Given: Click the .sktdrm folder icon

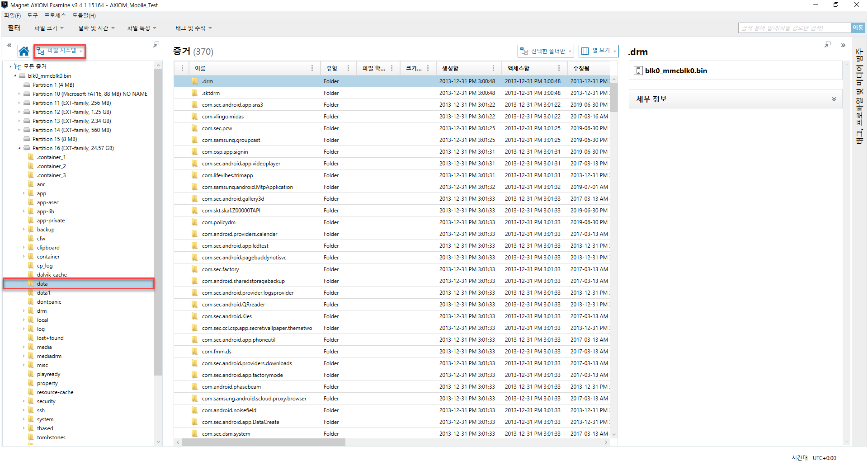Looking at the screenshot, I should (x=194, y=93).
